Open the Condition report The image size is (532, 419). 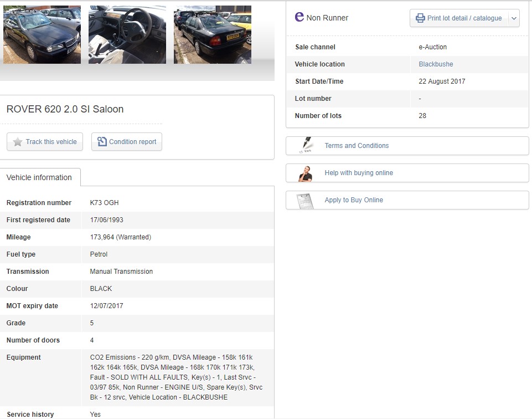point(127,141)
